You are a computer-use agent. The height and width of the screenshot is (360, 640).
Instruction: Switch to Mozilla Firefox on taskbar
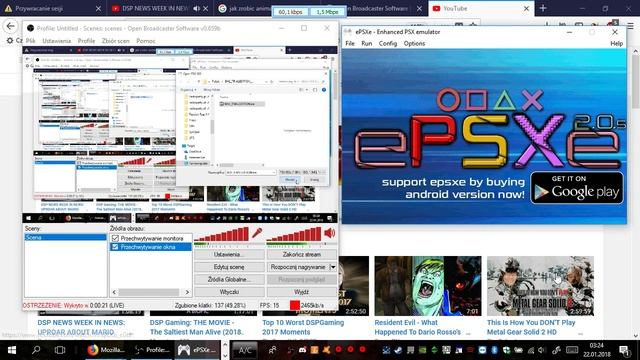106,350
